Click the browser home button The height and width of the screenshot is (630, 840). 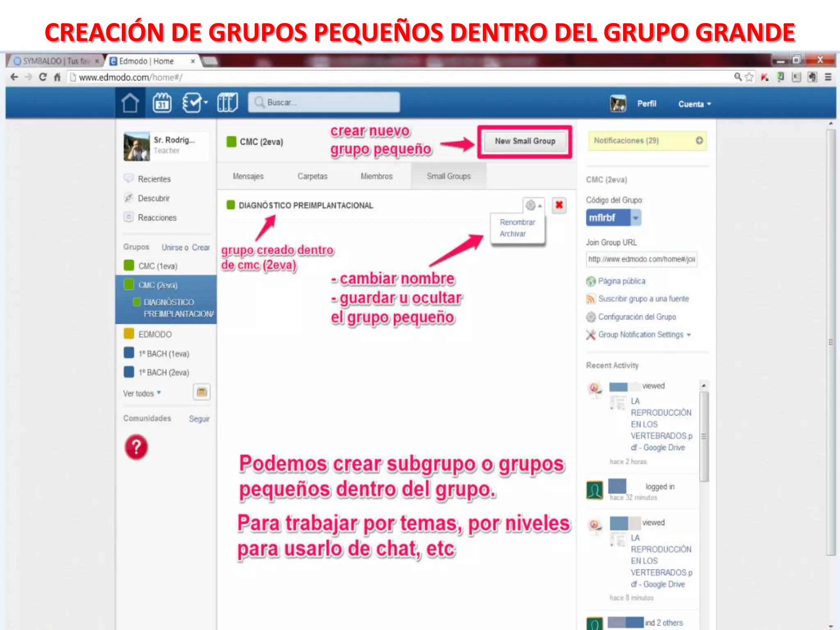pos(57,77)
